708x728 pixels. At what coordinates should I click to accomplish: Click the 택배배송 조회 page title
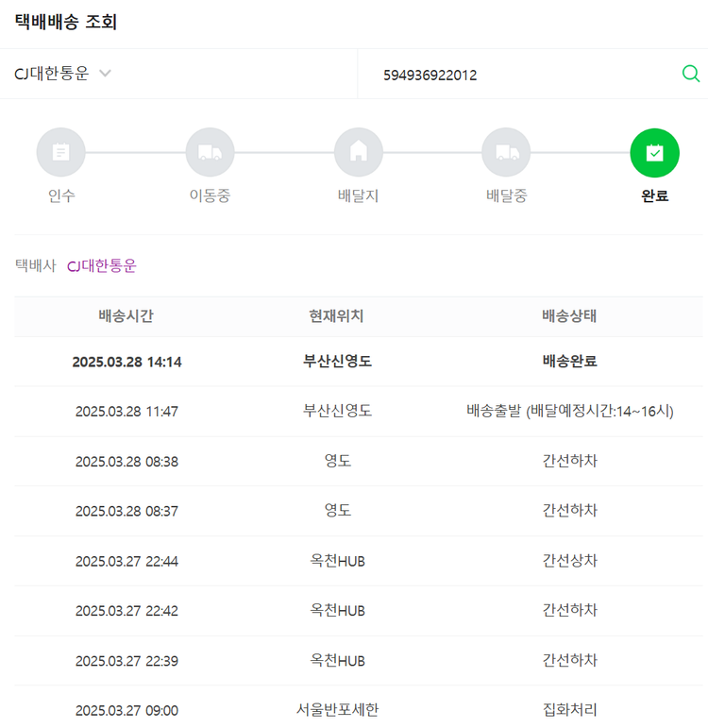coord(66,22)
